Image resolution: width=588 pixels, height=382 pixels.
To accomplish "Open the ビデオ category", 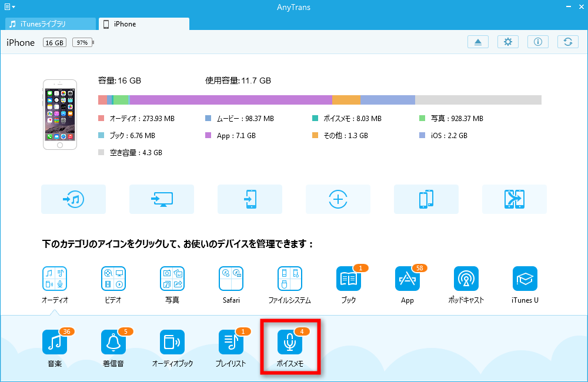I will click(x=113, y=285).
